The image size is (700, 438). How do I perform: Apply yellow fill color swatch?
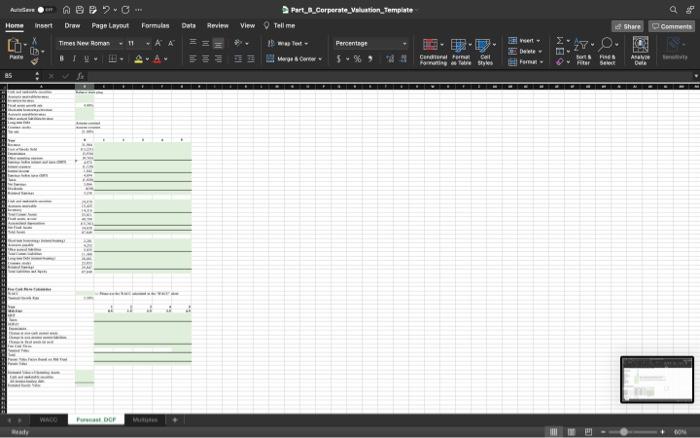(138, 59)
